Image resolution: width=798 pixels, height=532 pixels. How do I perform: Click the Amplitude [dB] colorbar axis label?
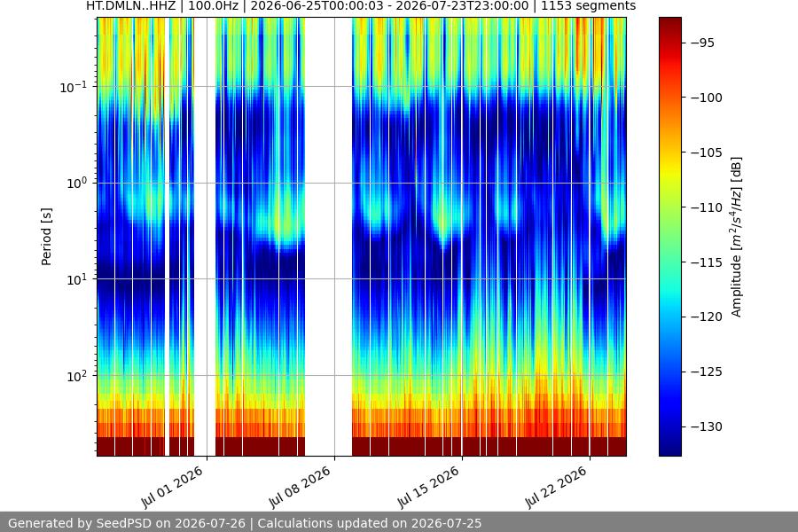(737, 237)
